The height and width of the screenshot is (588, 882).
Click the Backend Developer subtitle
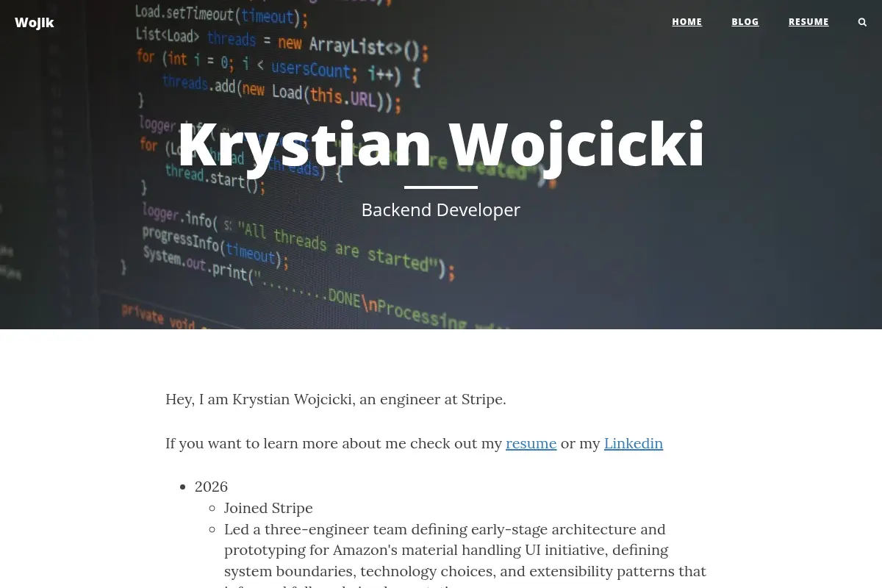pyautogui.click(x=441, y=210)
